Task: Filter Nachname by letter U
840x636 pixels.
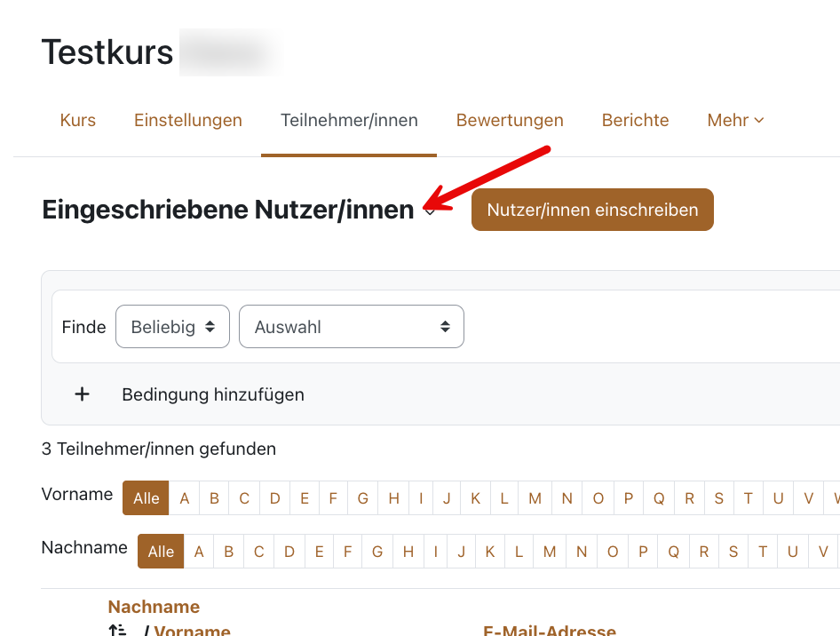Action: coord(793,552)
